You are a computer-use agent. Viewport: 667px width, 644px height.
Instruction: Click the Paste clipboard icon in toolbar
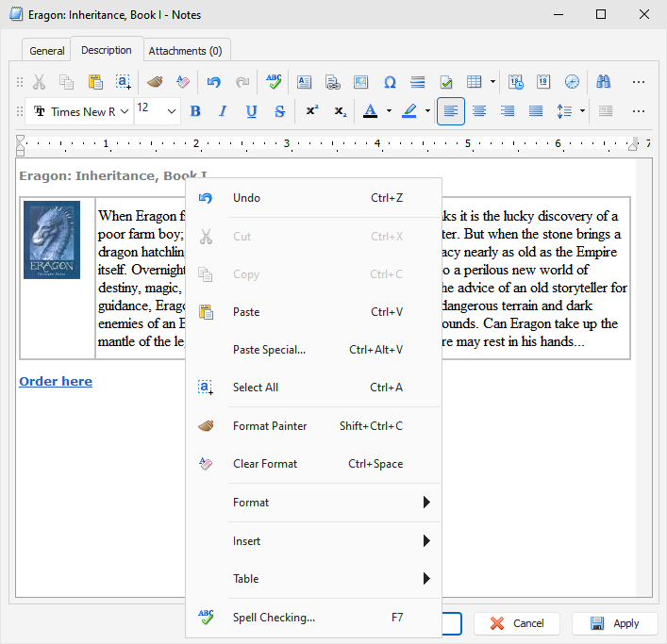click(95, 82)
